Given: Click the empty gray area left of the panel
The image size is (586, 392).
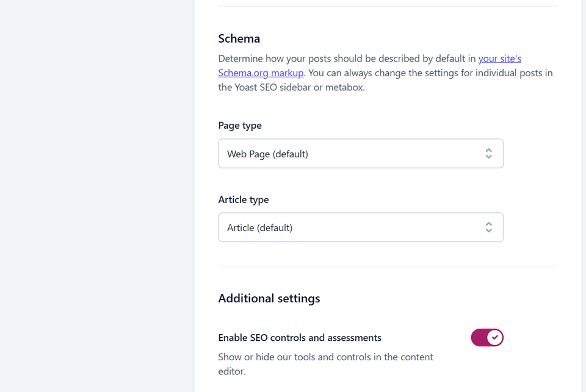Looking at the screenshot, I should [97, 196].
